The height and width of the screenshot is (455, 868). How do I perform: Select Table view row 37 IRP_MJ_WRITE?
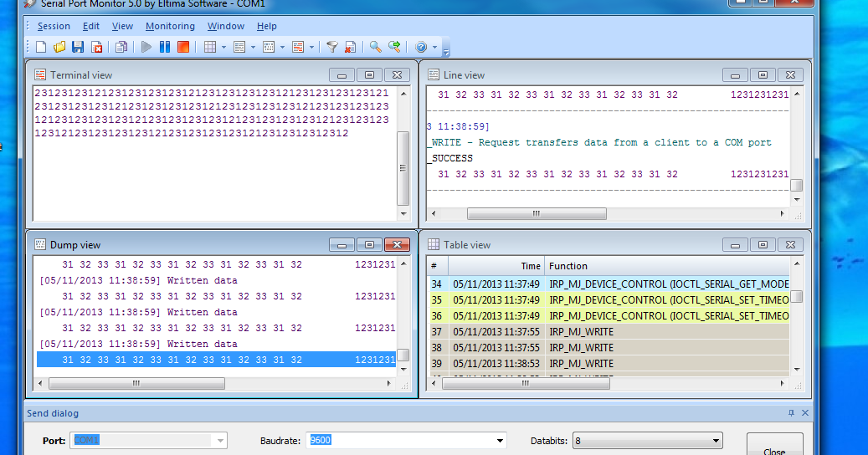click(609, 332)
